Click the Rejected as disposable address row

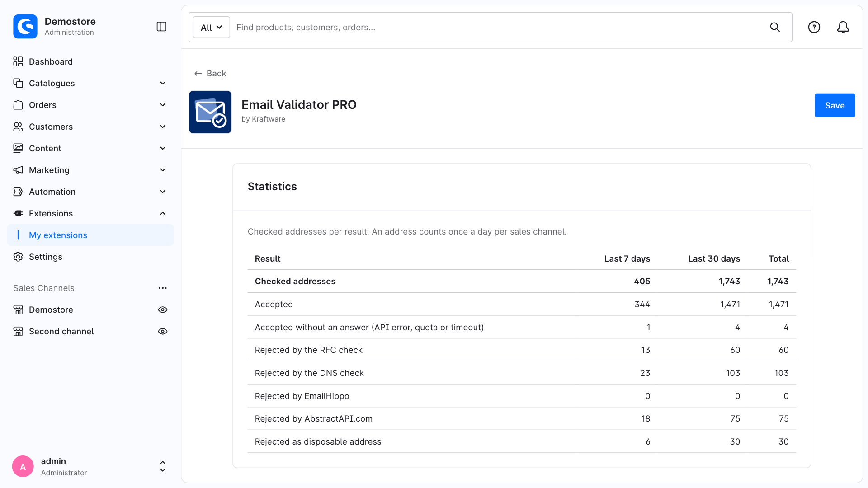tap(522, 441)
